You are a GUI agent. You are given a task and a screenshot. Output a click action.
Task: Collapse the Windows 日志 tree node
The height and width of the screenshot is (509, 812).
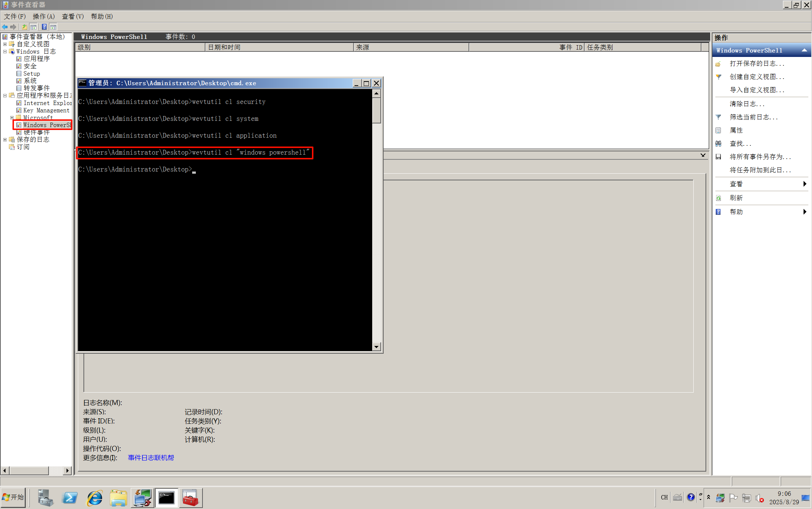point(5,51)
